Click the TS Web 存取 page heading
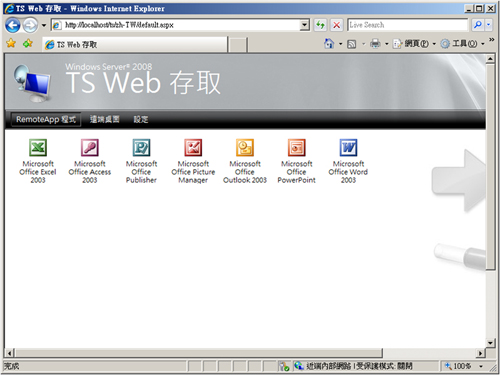Screen dimensions: 500x375 143,83
